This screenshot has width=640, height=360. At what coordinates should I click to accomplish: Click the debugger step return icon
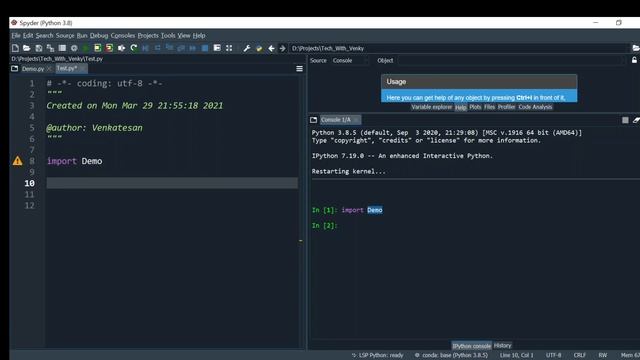181,48
